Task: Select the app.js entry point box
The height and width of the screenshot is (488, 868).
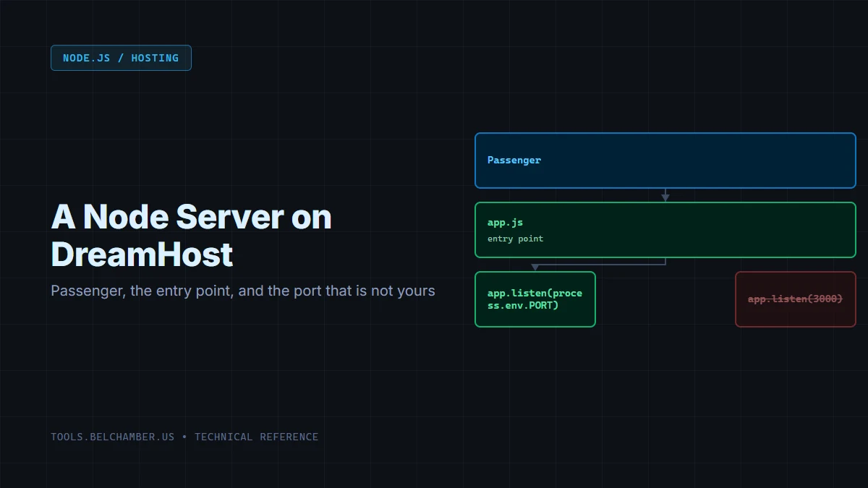Action: click(x=665, y=230)
